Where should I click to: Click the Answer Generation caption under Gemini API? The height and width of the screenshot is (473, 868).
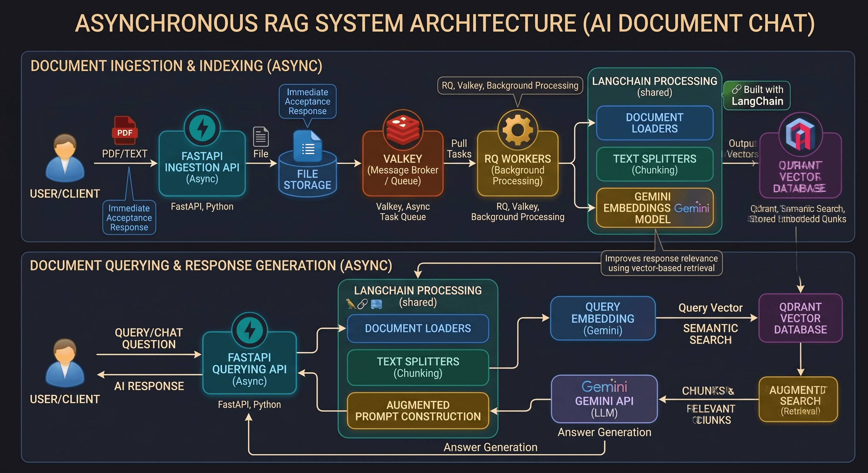(x=604, y=432)
